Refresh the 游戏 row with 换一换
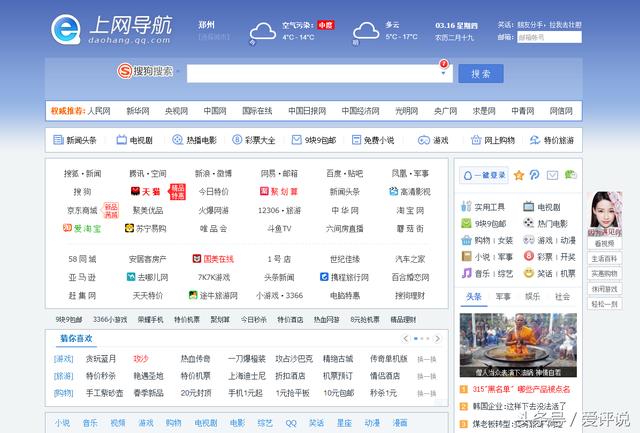 click(427, 359)
